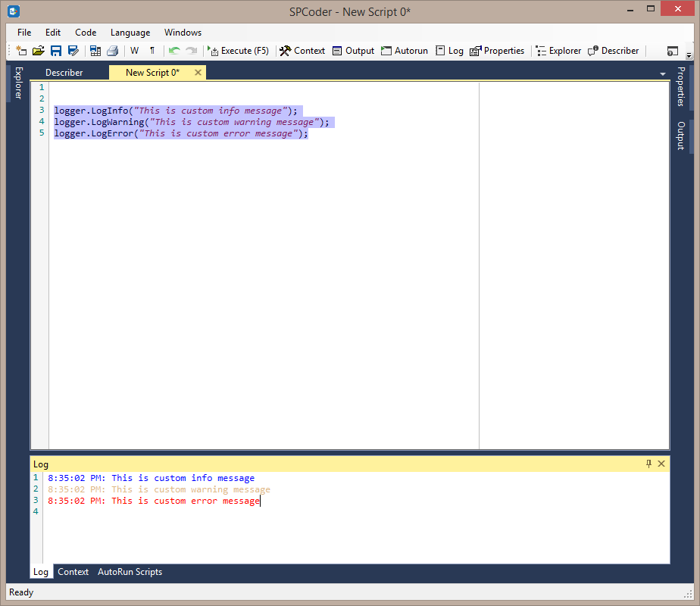Show the Log window from toolbar
The height and width of the screenshot is (606, 700).
click(449, 51)
